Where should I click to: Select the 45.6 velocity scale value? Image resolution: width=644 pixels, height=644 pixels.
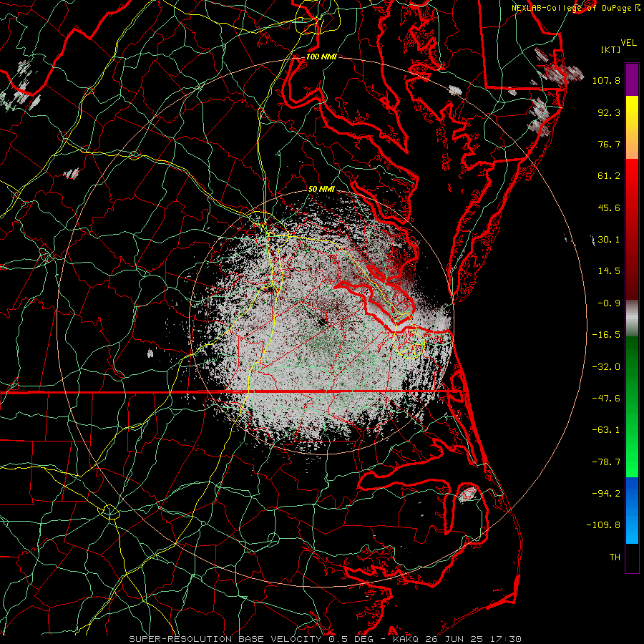609,208
